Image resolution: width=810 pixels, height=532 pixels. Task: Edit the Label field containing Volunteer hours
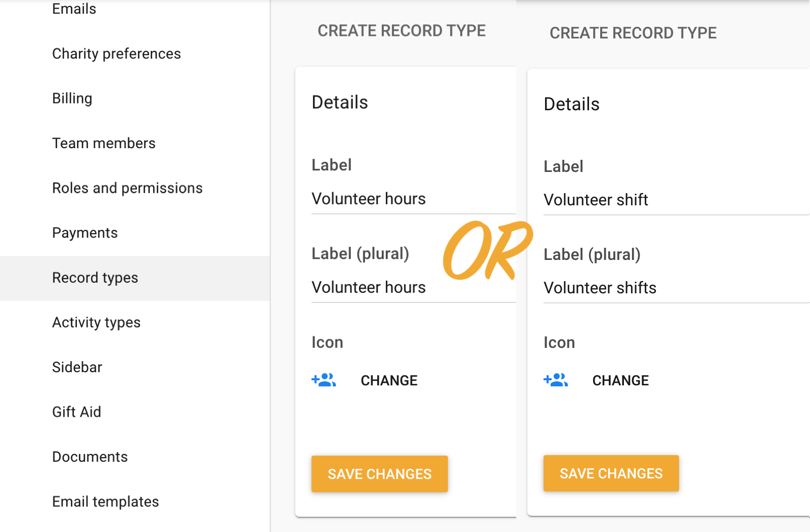pyautogui.click(x=414, y=199)
